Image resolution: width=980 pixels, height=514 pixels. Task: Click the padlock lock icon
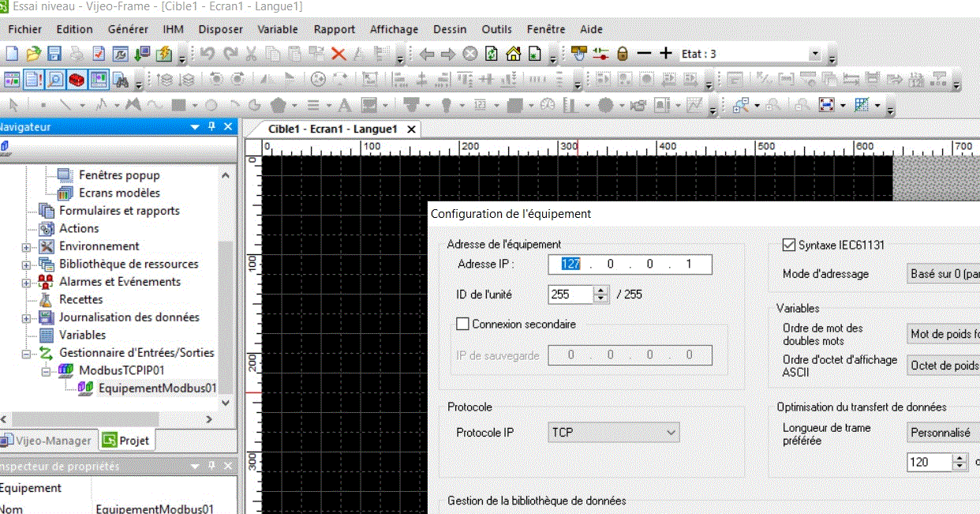pyautogui.click(x=623, y=54)
